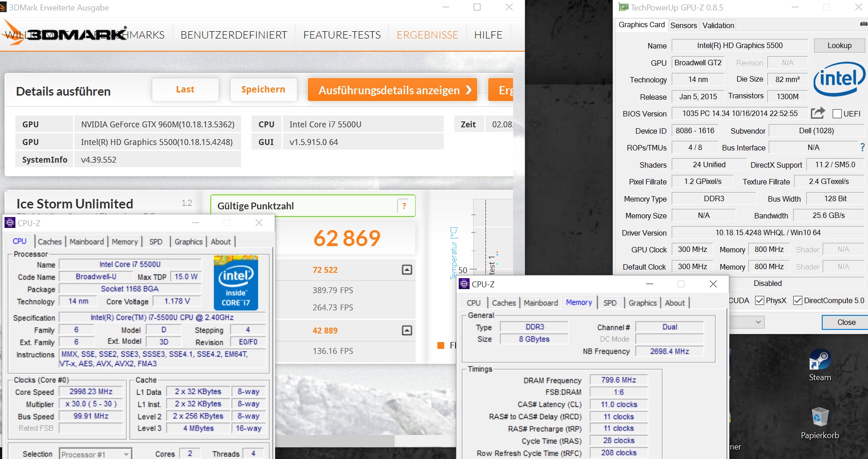Viewport: 868px width, 459px height.
Task: Switch to Sensors tab in GPU-Z
Action: [684, 25]
